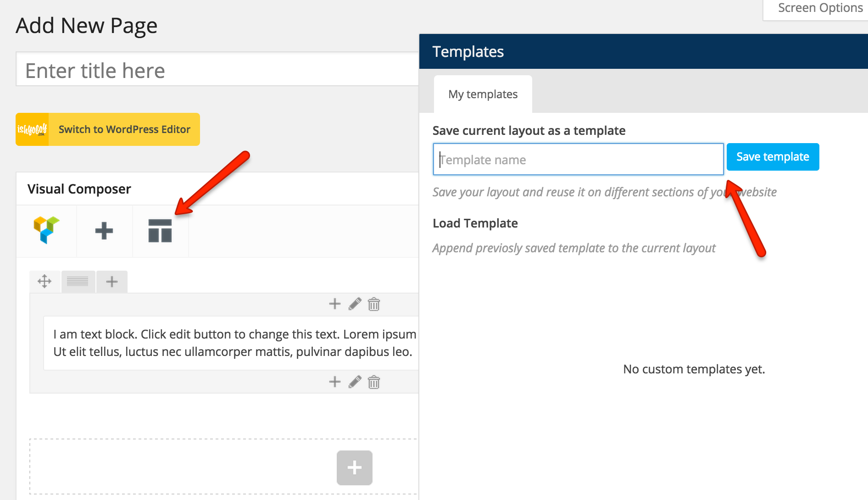Click the ishyoboy logo badge
Screen dimensions: 868x500
tap(32, 129)
